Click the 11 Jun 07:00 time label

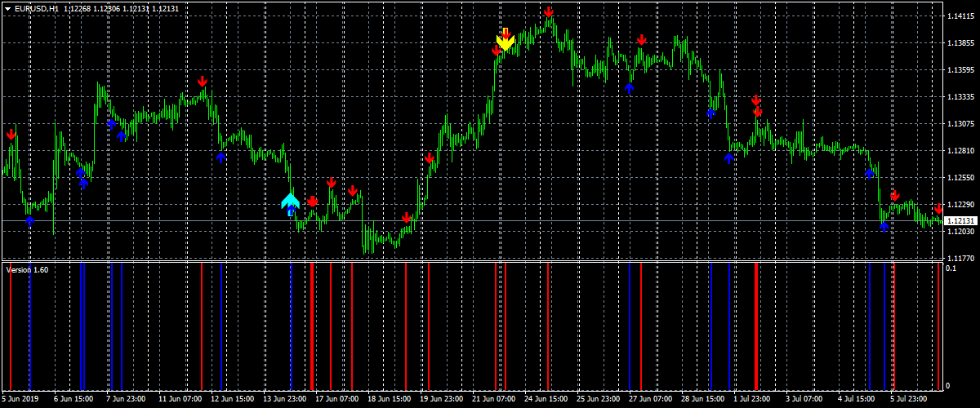click(x=180, y=399)
